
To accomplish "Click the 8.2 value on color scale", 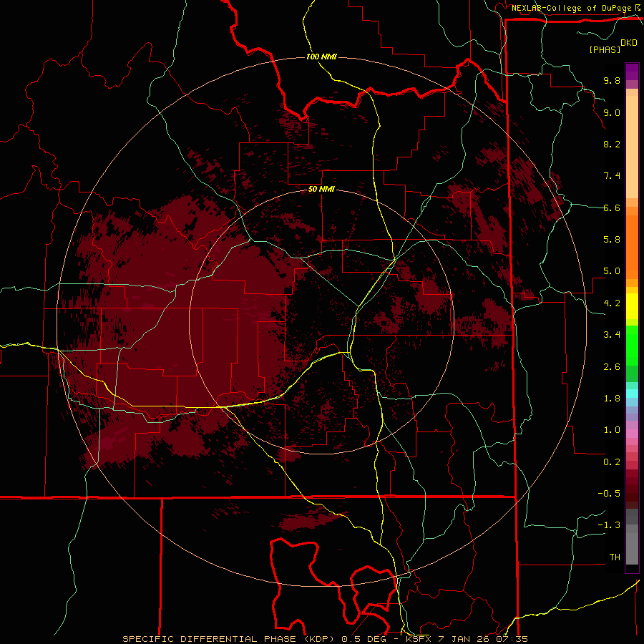I will click(612, 144).
